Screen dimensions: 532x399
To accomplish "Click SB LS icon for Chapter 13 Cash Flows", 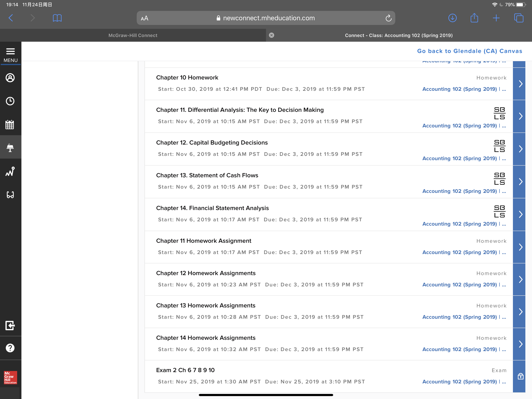I will [499, 179].
